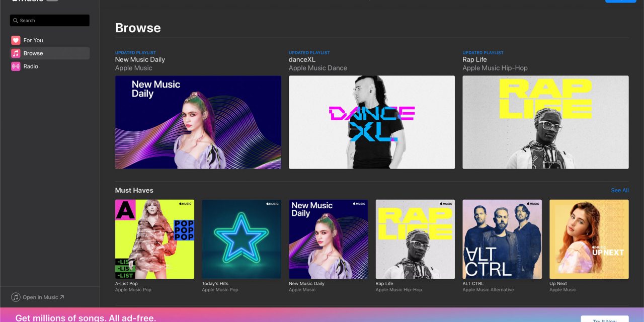Click 'UPDATED PLAYLIST' label above danceXL

coord(309,53)
